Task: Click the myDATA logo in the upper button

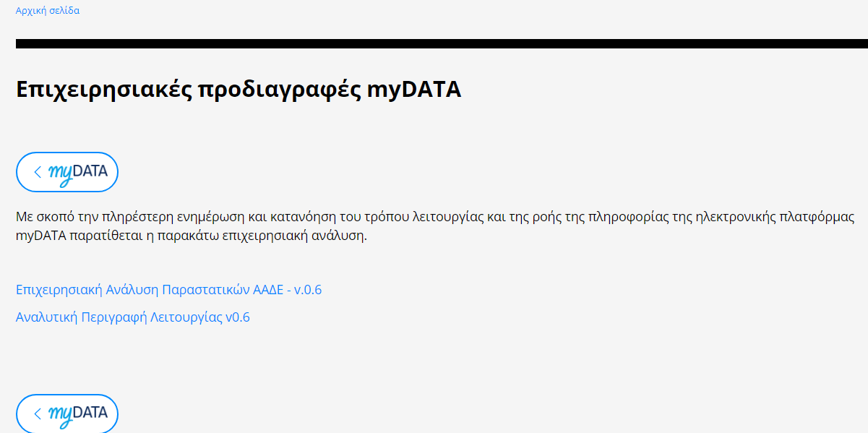Action: tap(77, 173)
